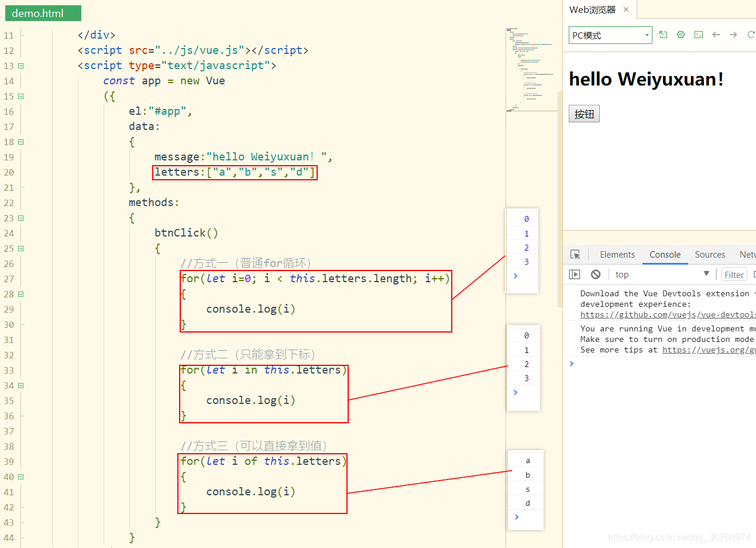Collapse the methods block at line 23
The image size is (756, 548).
tap(21, 218)
